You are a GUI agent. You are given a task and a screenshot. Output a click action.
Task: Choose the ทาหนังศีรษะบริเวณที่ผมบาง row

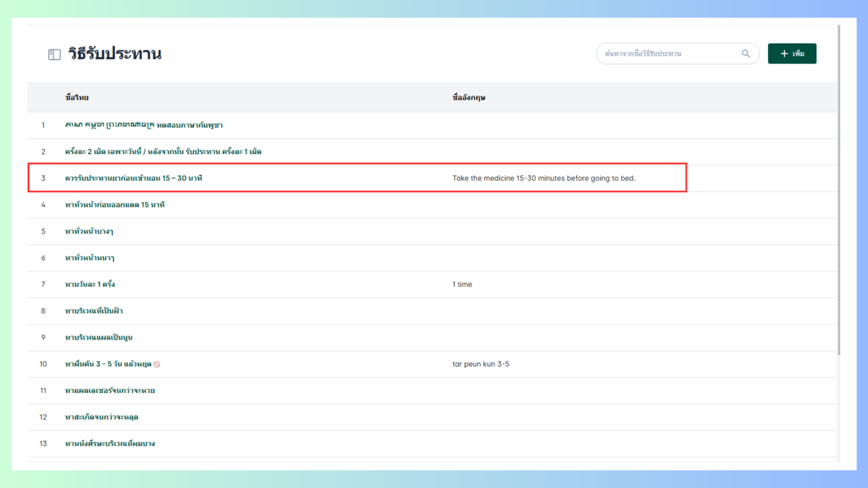[432, 444]
